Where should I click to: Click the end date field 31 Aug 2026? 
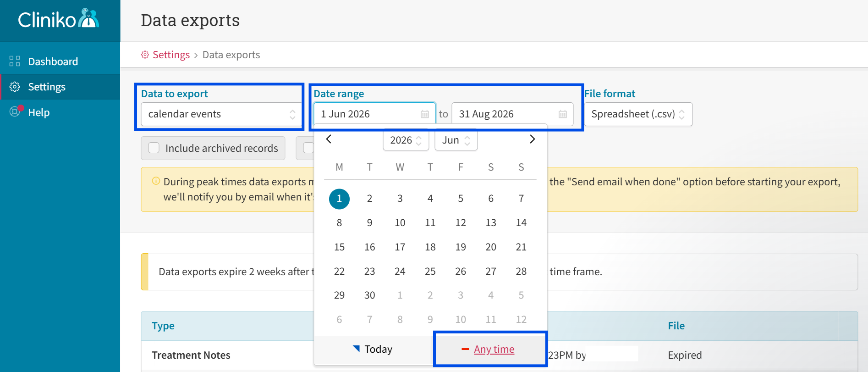512,114
